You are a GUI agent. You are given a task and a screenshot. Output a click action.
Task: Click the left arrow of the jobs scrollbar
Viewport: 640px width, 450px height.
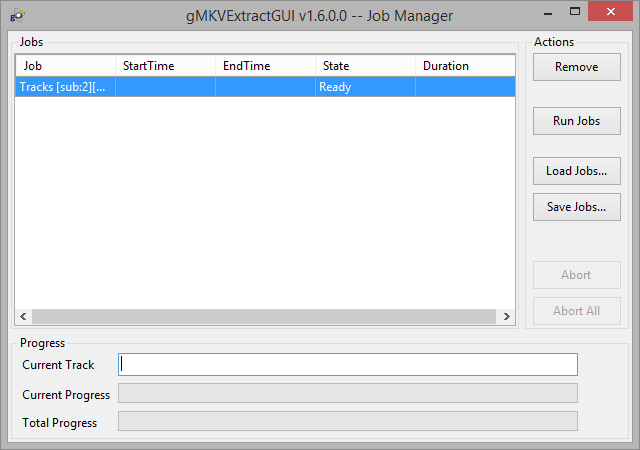click(x=23, y=316)
